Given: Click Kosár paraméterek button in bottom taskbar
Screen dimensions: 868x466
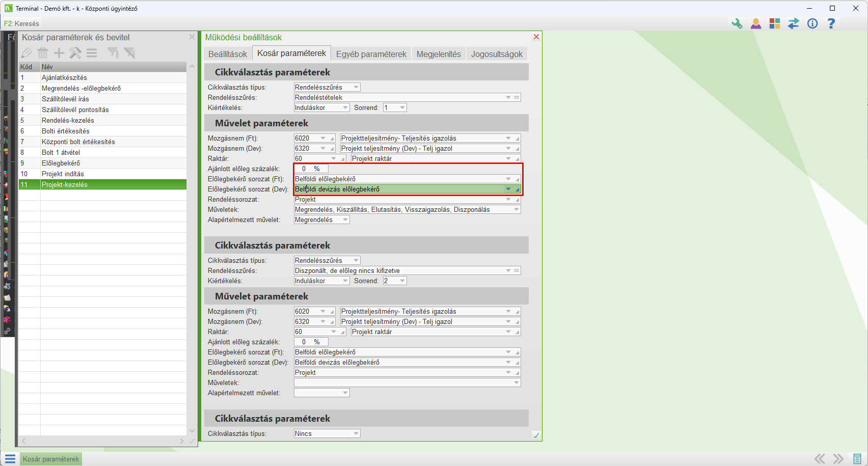Looking at the screenshot, I should click(x=51, y=459).
